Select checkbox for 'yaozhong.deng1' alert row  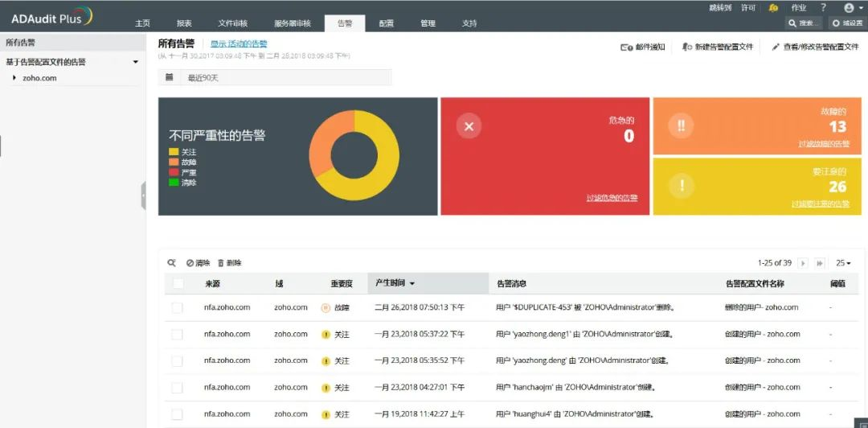(x=177, y=335)
